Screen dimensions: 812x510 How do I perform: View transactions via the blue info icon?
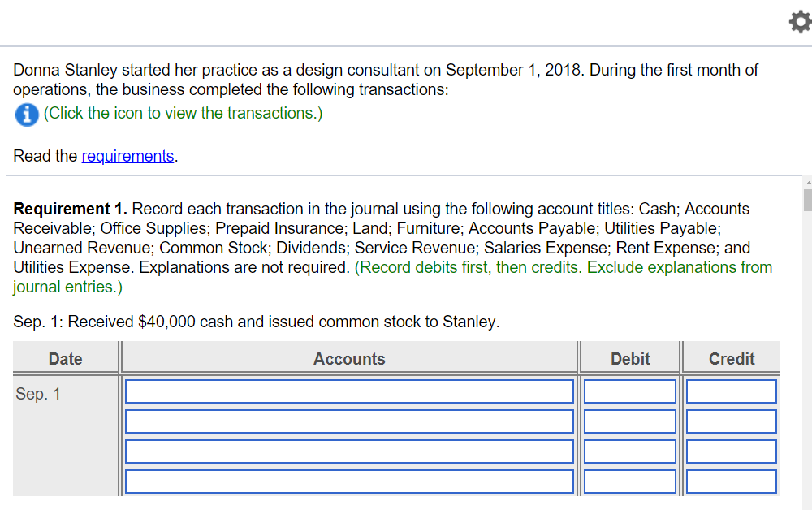point(27,115)
